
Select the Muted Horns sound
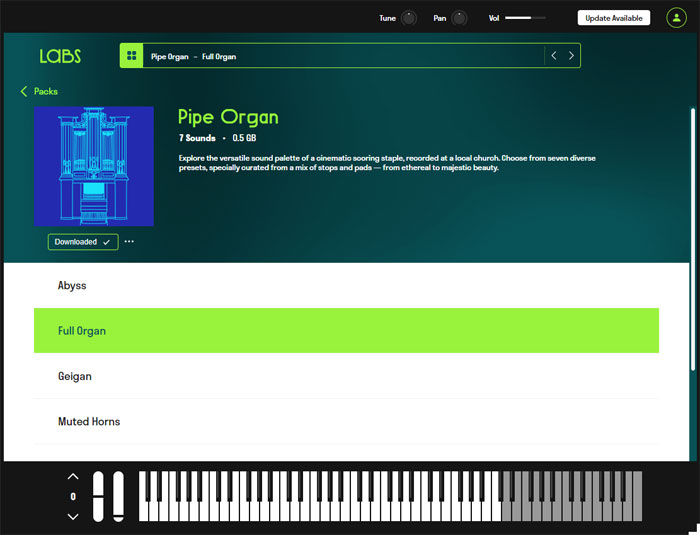[x=346, y=422]
